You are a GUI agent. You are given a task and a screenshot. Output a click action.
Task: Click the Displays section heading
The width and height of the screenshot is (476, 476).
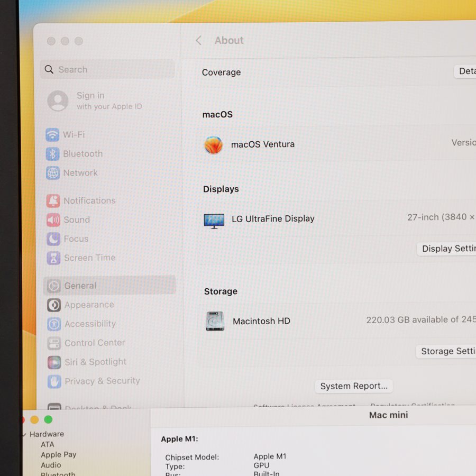tap(221, 189)
